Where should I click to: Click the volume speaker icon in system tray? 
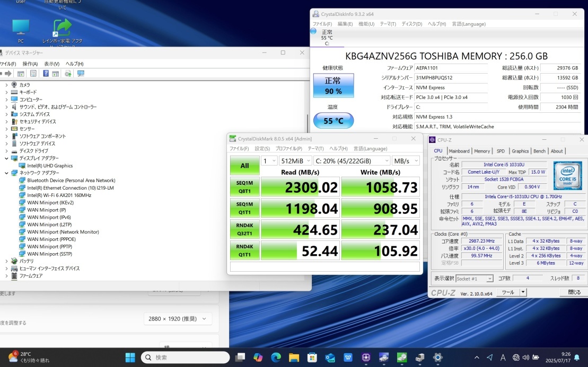coord(526,357)
